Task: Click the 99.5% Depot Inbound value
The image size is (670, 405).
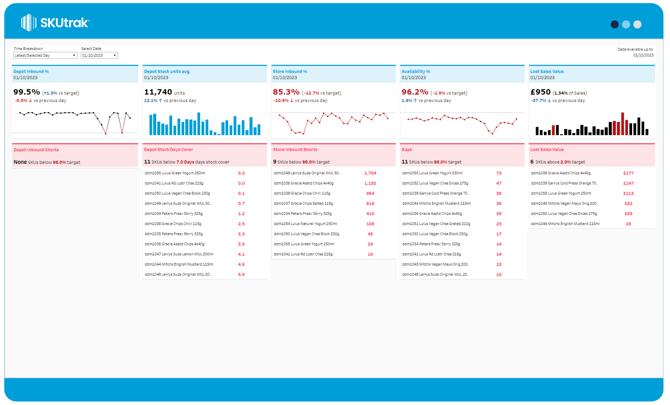Action: click(x=27, y=92)
